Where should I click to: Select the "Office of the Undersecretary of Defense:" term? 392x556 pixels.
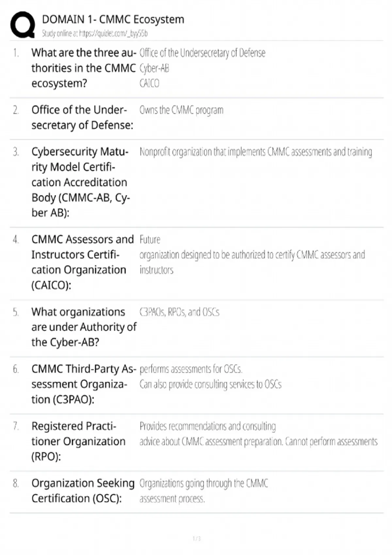point(82,117)
